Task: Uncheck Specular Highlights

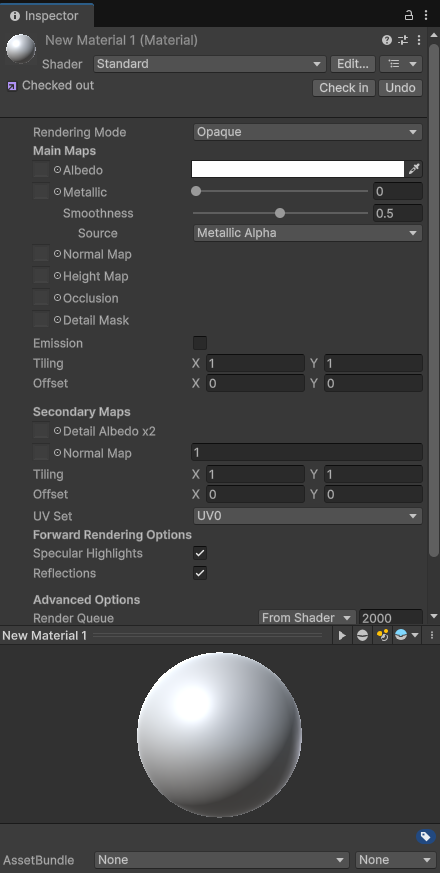Action: pyautogui.click(x=200, y=553)
